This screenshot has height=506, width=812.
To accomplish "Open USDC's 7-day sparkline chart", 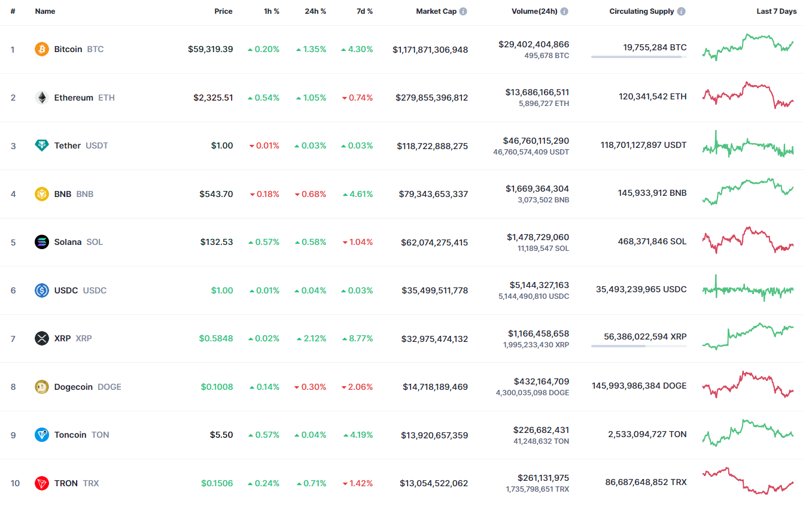I will [x=748, y=288].
